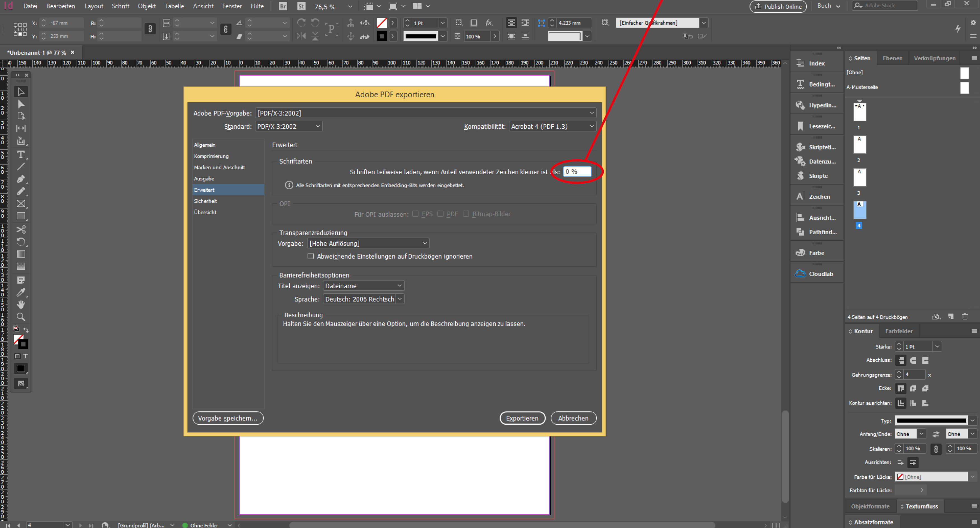Image resolution: width=980 pixels, height=528 pixels.
Task: Click Exportieren button to export PDF
Action: [522, 417]
